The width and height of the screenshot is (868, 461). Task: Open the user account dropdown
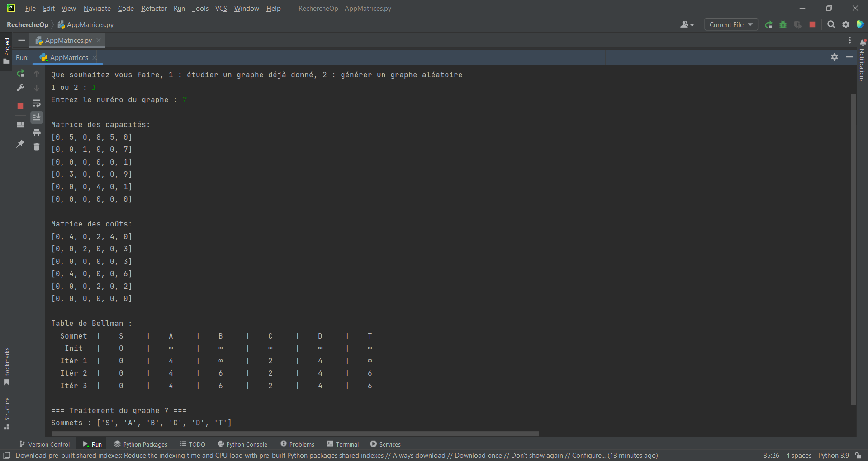pos(687,25)
